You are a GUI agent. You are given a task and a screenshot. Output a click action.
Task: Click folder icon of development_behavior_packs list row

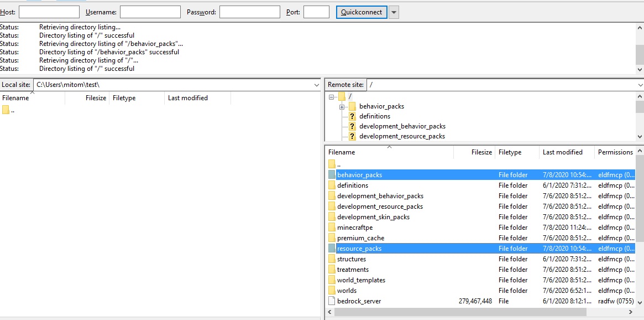point(332,196)
